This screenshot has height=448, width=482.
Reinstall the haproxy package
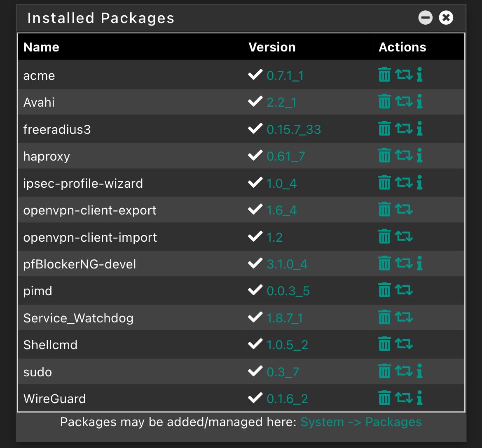(404, 156)
